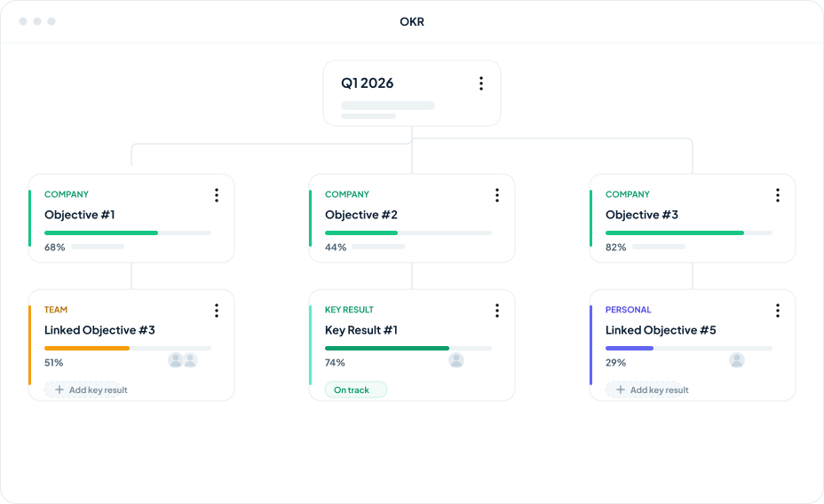Click the COMPANY label above Objective #1
Image resolution: width=824 pixels, height=504 pixels.
coord(67,194)
